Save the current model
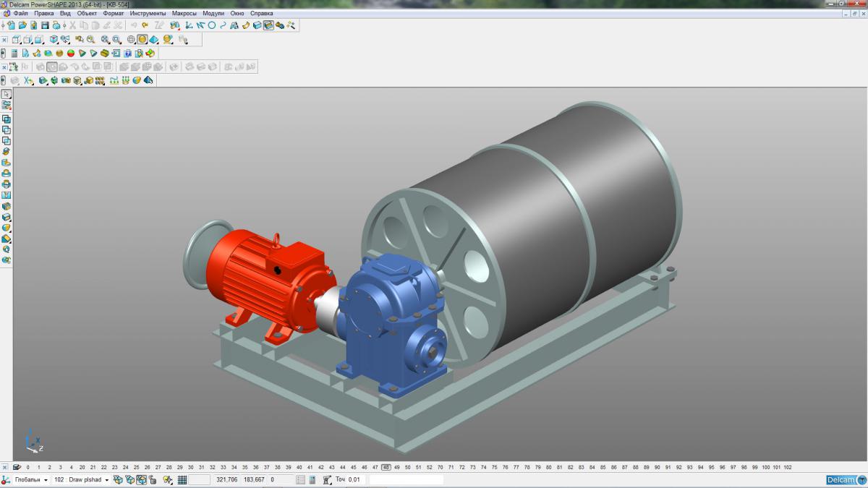 coord(45,25)
